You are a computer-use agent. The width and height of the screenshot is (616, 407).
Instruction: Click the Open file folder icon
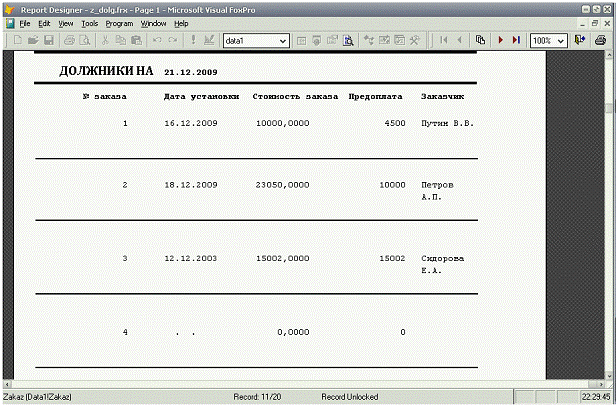tap(32, 40)
